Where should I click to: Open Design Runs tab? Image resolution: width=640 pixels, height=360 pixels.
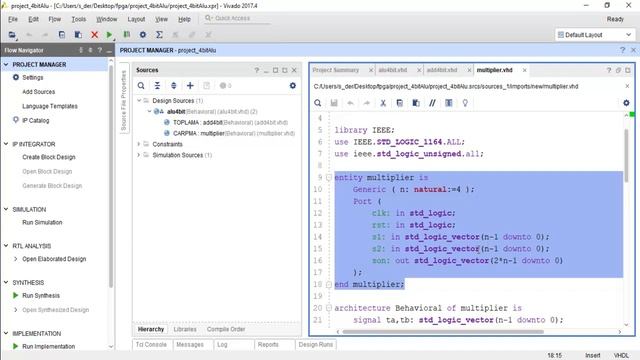click(316, 345)
